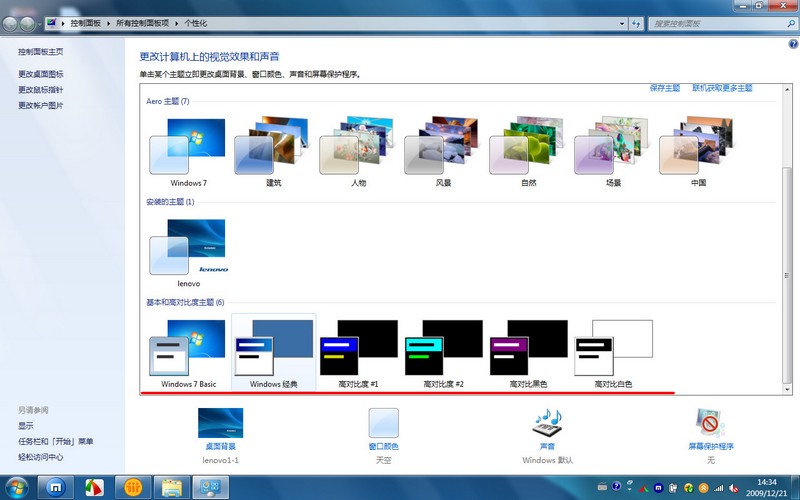Click 控制面板 in the address breadcrumb
Image resolution: width=800 pixels, height=500 pixels.
(86, 23)
